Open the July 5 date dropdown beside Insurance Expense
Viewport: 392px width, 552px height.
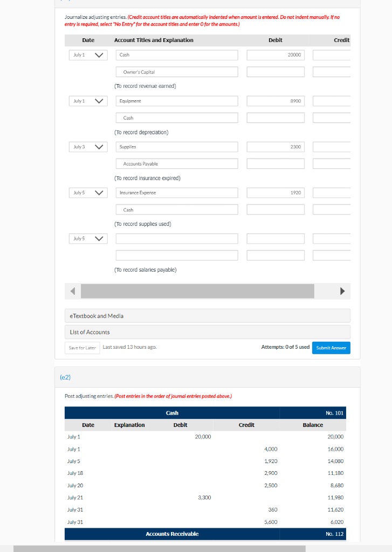click(x=88, y=192)
